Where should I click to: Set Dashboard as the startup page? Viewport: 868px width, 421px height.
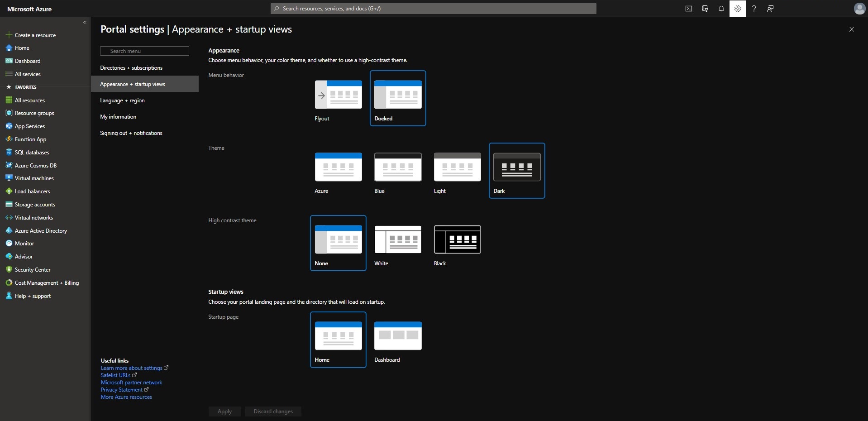coord(398,340)
